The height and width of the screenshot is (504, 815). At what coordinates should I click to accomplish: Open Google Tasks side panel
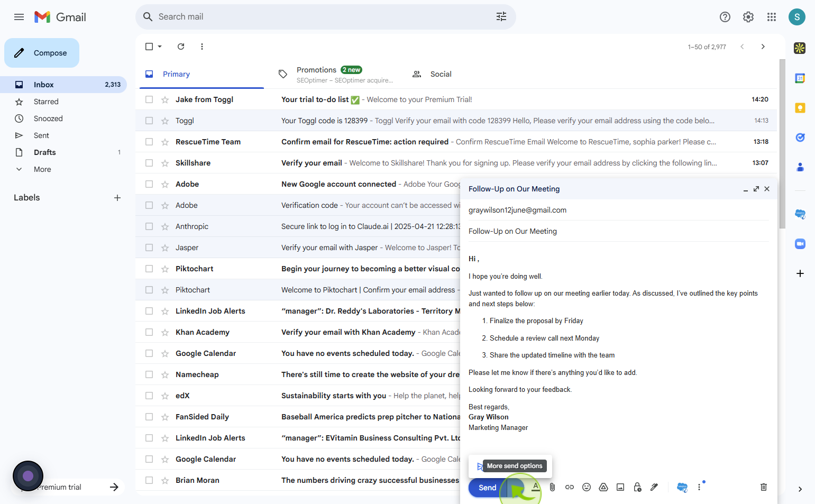pos(800,138)
